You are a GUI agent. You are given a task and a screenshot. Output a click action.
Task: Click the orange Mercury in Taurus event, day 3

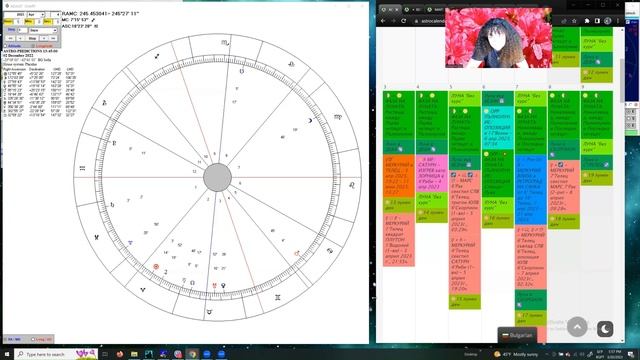[x=398, y=176]
